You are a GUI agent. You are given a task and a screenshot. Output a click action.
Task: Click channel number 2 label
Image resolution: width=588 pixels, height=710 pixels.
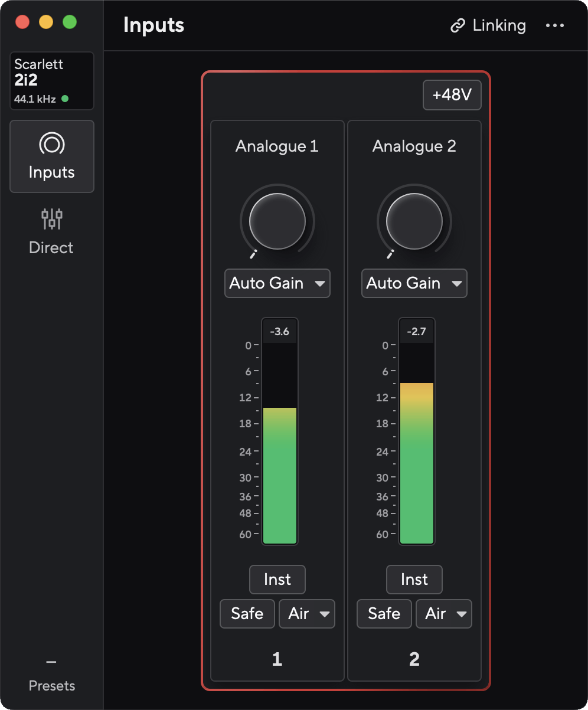click(x=414, y=659)
